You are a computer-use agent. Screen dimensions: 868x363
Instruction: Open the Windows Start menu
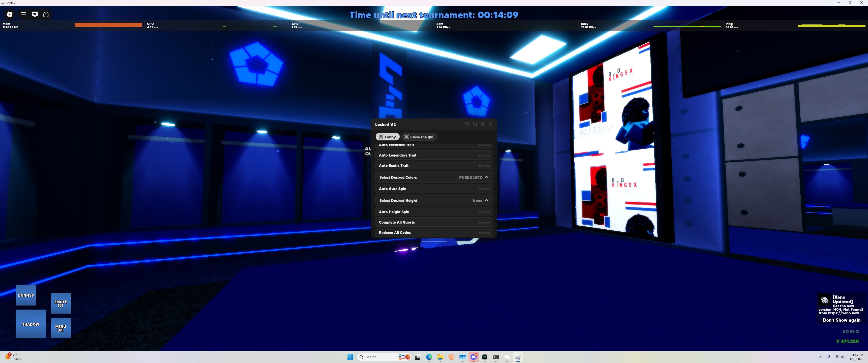[x=350, y=357]
